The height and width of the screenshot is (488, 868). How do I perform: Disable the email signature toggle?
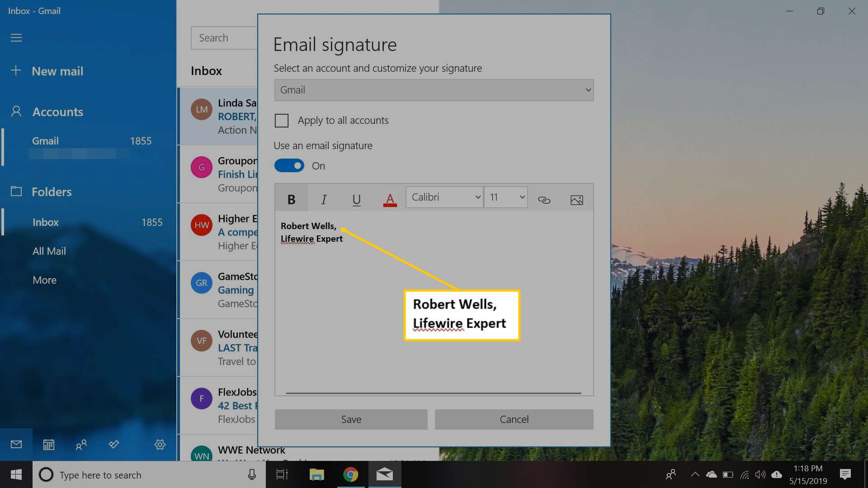289,165
